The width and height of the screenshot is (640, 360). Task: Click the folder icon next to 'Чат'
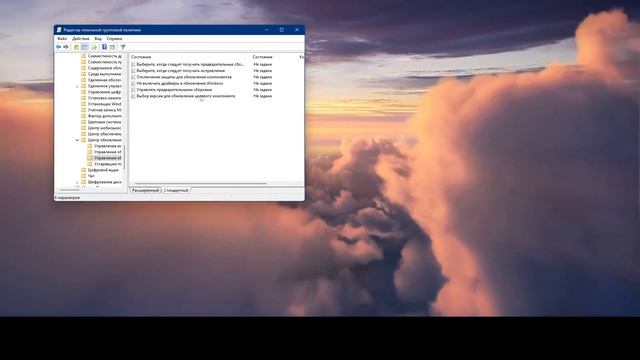[83, 176]
